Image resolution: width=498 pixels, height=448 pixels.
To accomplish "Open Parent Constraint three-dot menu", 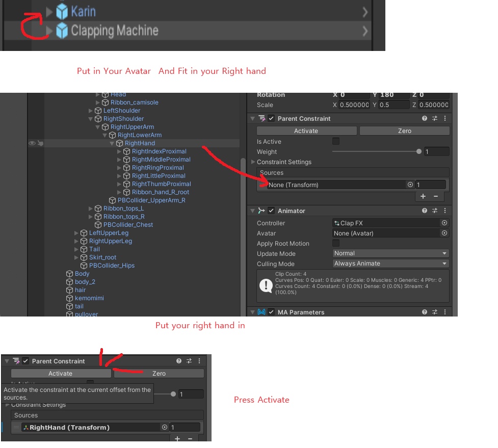I will pyautogui.click(x=445, y=118).
